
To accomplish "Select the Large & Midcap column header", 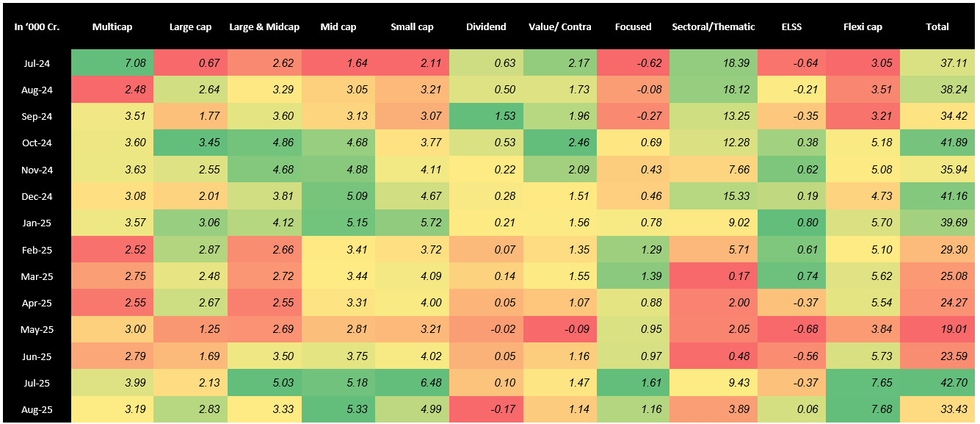I will 264,27.
